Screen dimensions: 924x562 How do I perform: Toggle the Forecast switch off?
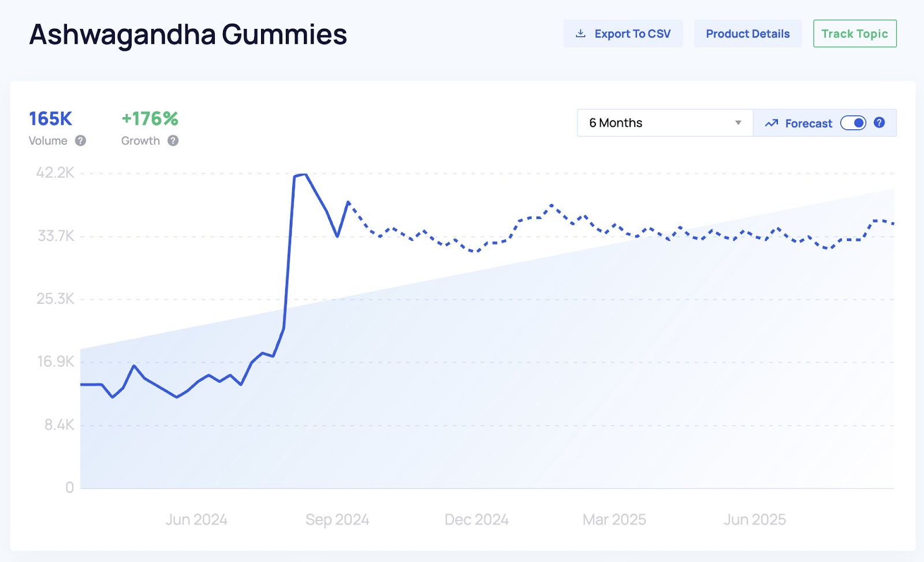[853, 123]
